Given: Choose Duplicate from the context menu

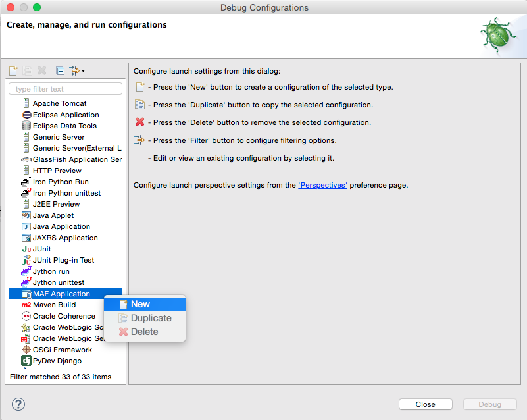Looking at the screenshot, I should (145, 318).
